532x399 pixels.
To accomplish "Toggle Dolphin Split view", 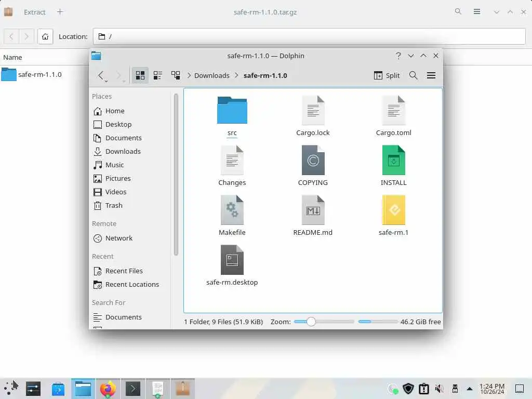I will [387, 75].
